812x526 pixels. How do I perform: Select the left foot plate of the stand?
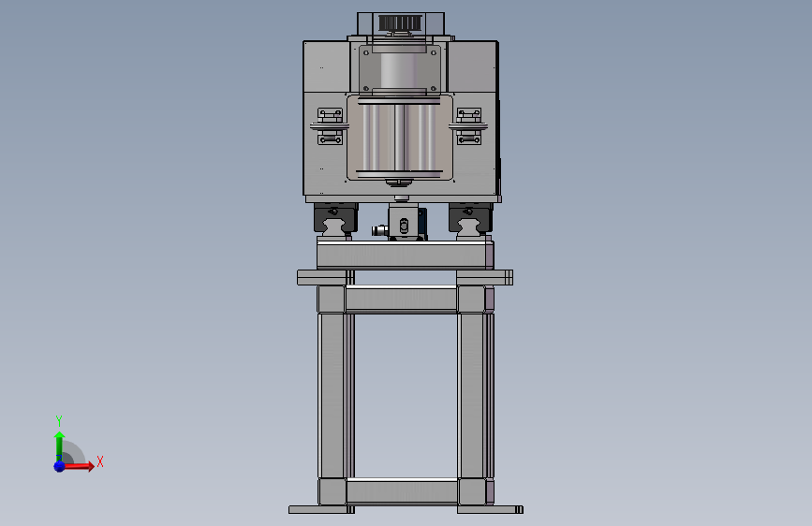coord(321,510)
